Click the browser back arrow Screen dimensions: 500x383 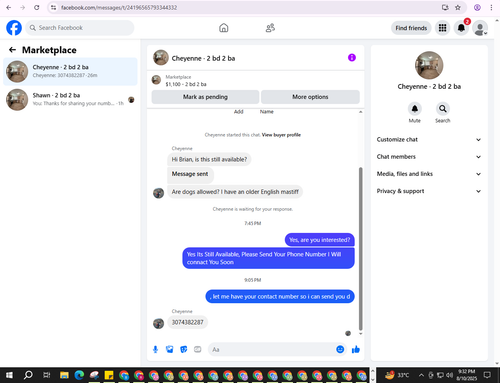(9, 7)
